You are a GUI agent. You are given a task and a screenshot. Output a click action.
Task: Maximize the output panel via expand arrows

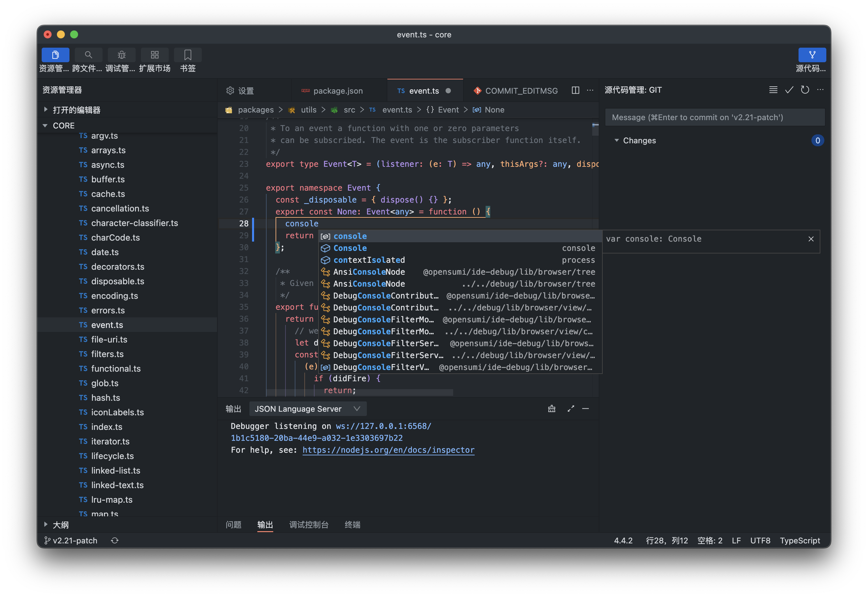coord(570,408)
